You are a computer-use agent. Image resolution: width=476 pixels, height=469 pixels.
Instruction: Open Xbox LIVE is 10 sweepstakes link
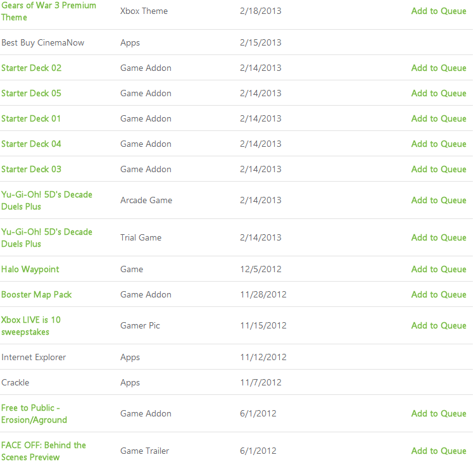coord(31,326)
